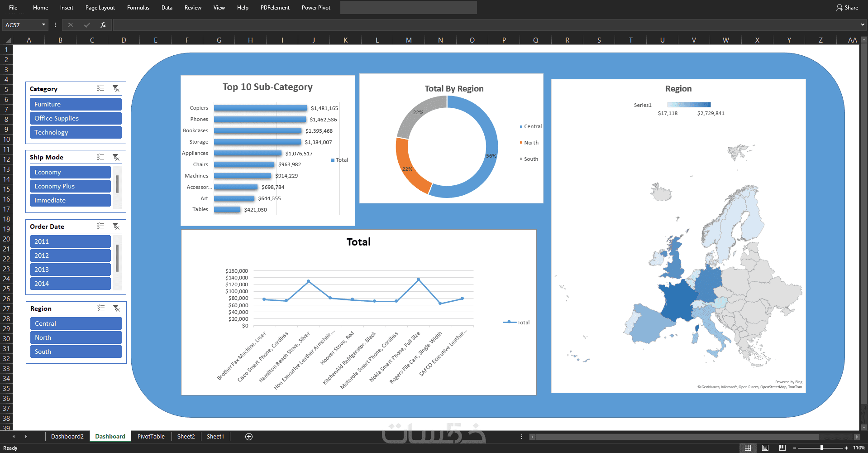Toggle multi-select on Category slicer
The image size is (868, 453).
click(x=100, y=89)
